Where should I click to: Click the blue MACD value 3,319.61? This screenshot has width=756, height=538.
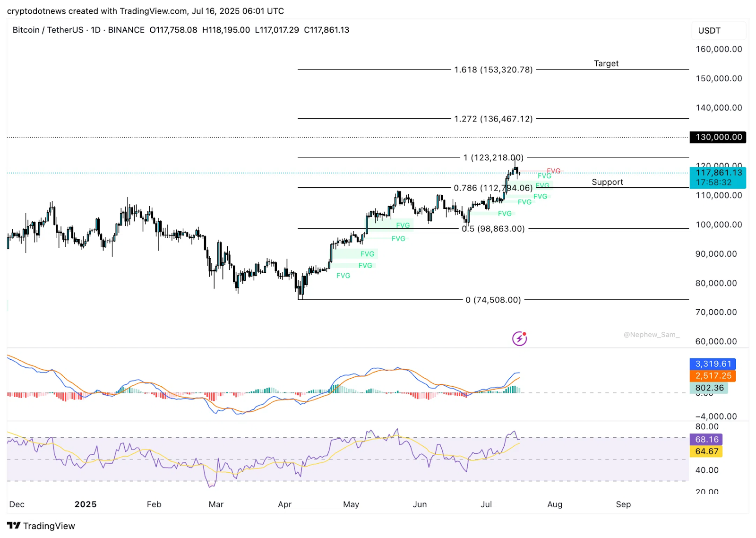[x=713, y=364]
